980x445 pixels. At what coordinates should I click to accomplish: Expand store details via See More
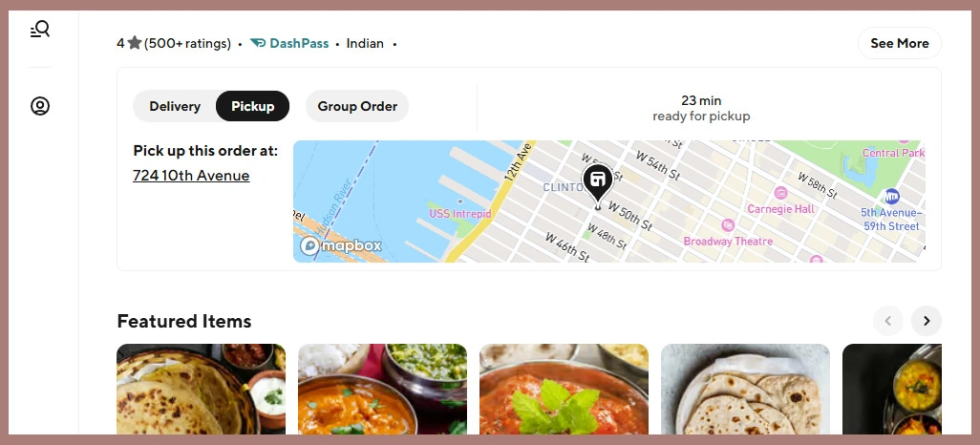tap(900, 43)
